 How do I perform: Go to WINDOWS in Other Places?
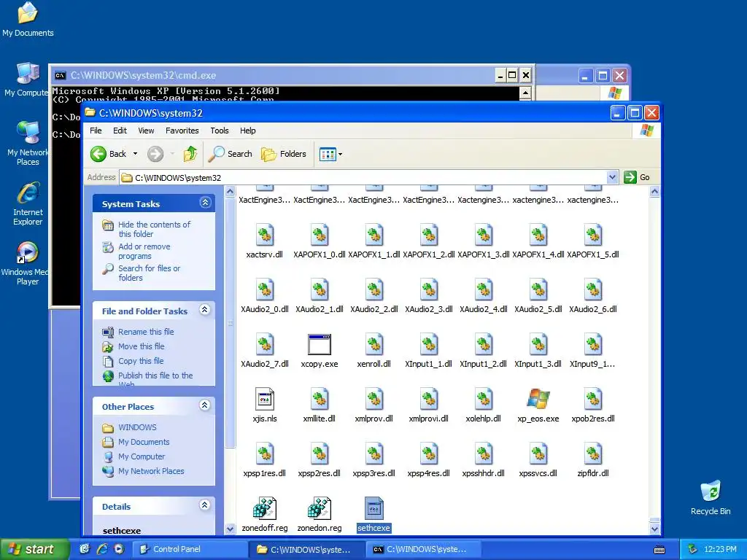137,427
